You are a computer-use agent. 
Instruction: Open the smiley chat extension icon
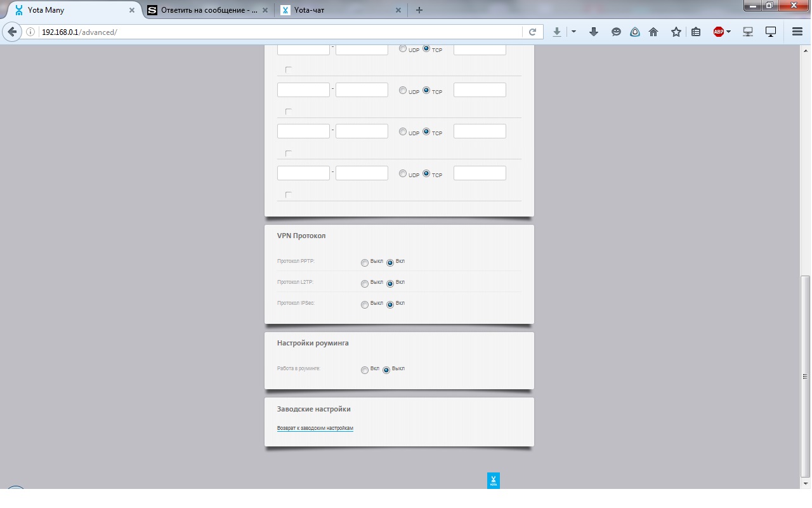click(x=616, y=32)
